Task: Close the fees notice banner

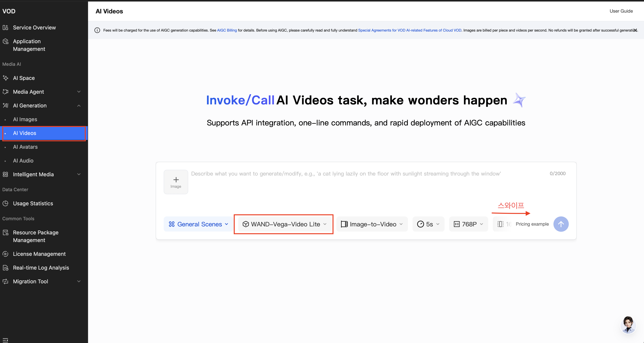Action: pyautogui.click(x=635, y=30)
